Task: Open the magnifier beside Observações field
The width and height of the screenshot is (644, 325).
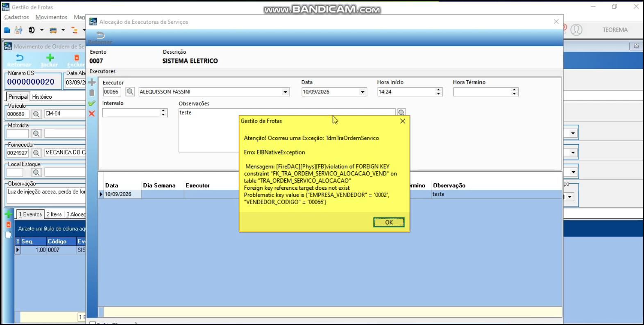Action: point(401,112)
